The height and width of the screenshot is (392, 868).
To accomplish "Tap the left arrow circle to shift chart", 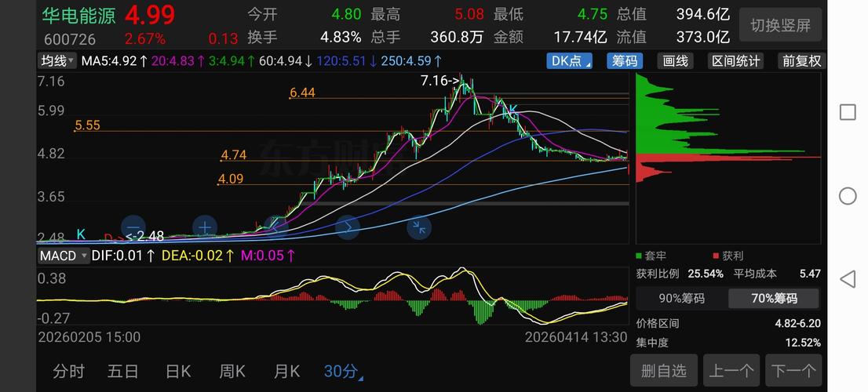I will tap(275, 227).
